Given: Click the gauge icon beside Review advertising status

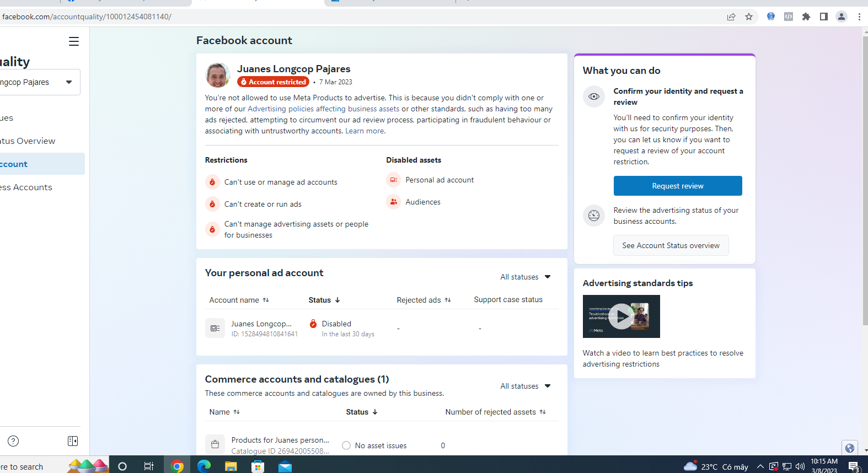Looking at the screenshot, I should coord(594,216).
